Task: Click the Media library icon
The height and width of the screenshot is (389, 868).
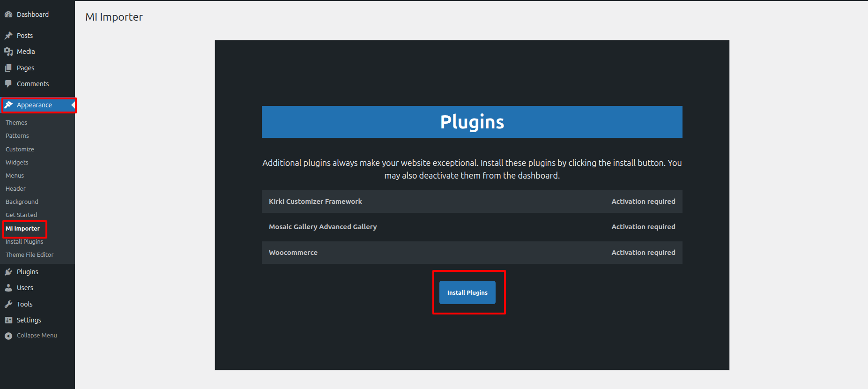Action: coord(8,52)
